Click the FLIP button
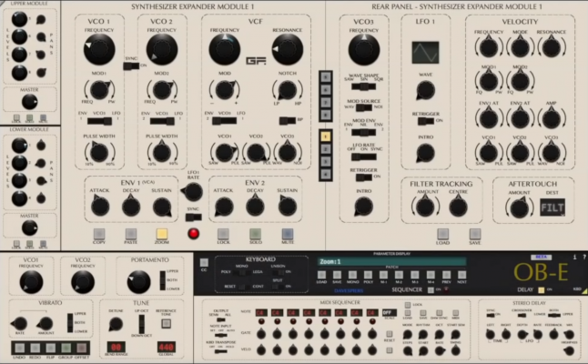Image resolution: width=588 pixels, height=364 pixels. (x=51, y=349)
